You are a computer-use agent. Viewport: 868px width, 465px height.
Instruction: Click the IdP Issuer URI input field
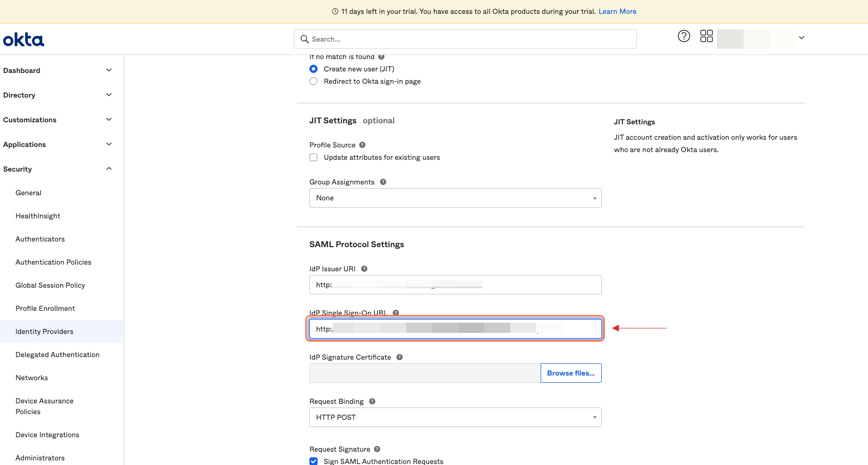[x=455, y=285]
